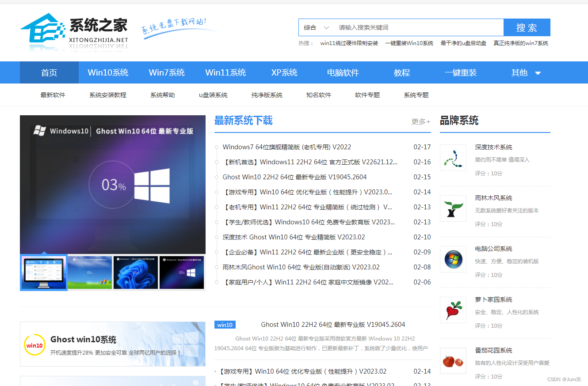Select the green field XP slide thumbnail
Image resolution: width=588 pixels, height=386 pixels.
coord(90,272)
